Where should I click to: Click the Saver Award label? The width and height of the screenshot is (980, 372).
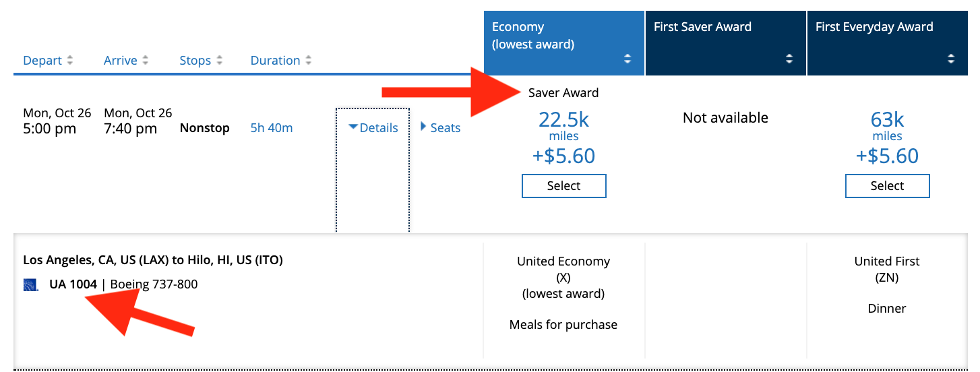click(563, 93)
